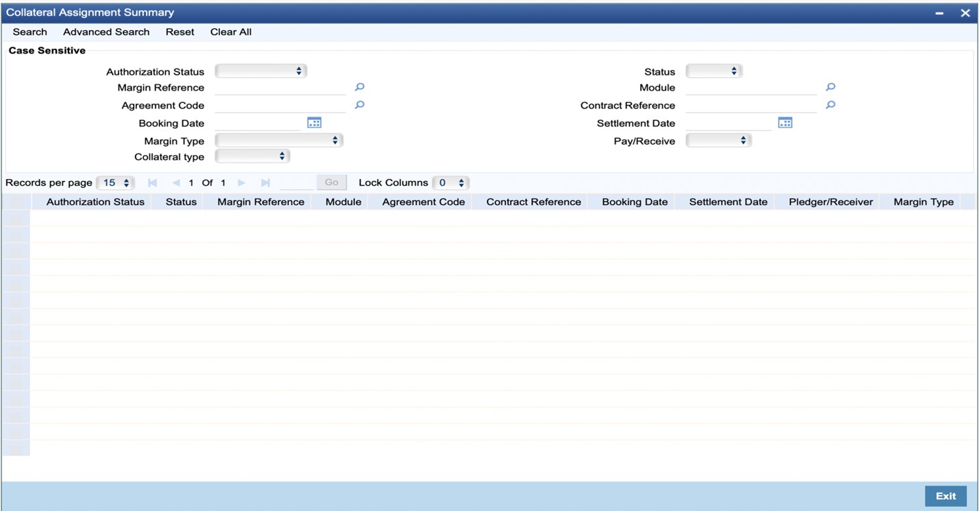Click the Go page button

(x=332, y=182)
